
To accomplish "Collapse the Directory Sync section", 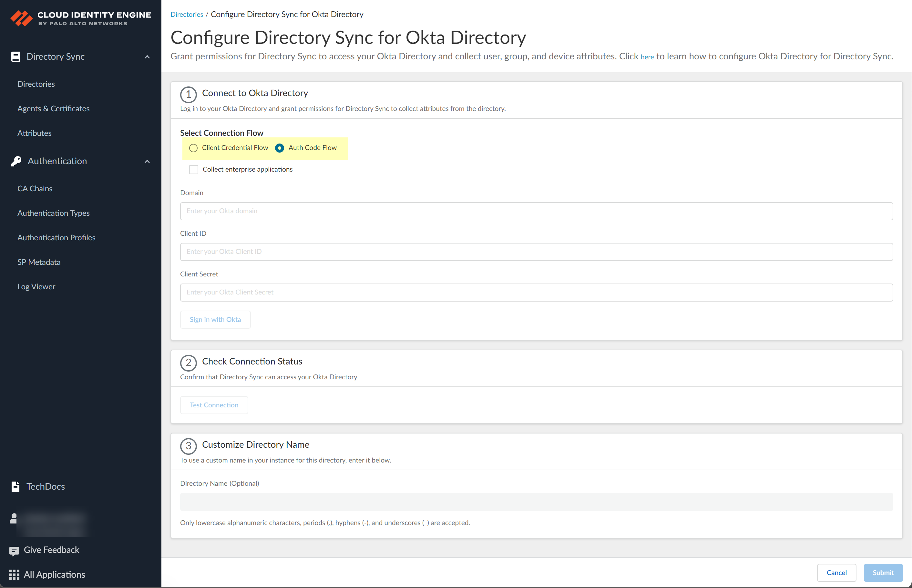I will coord(147,56).
